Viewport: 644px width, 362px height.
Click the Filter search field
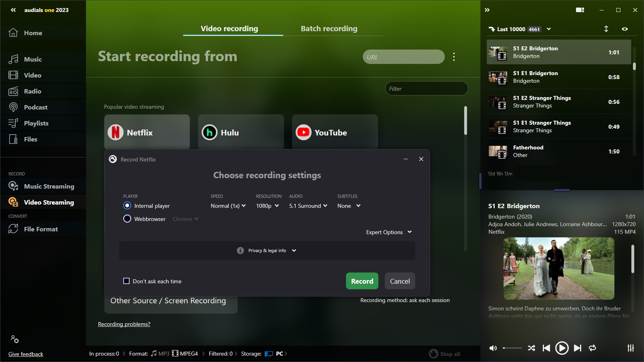click(426, 88)
